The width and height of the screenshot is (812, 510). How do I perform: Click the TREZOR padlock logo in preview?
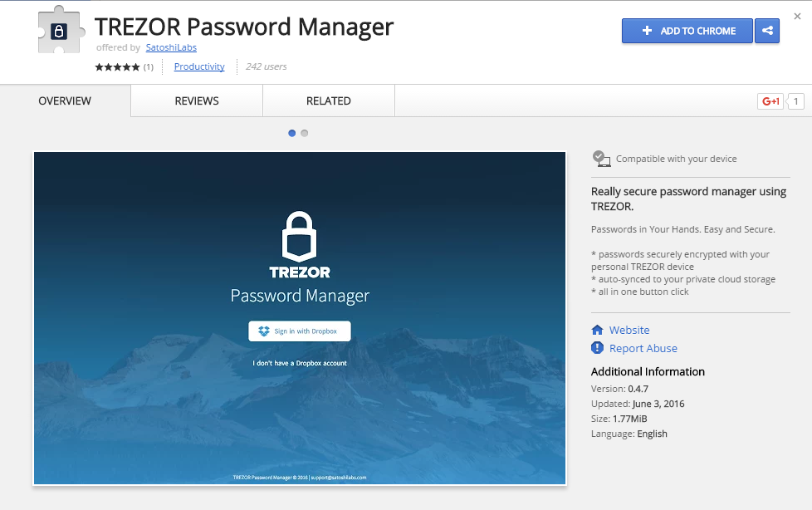[299, 235]
